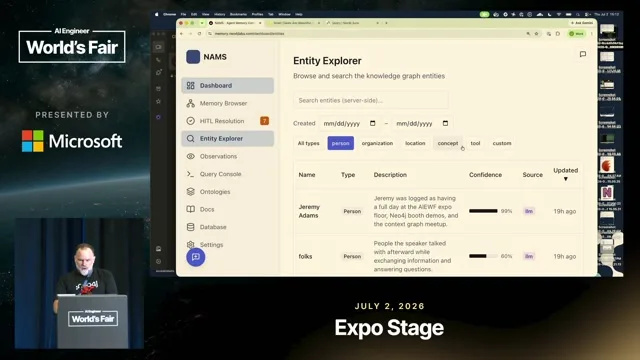Filter by concept type
Screen dimensions: 640x360
click(448, 143)
